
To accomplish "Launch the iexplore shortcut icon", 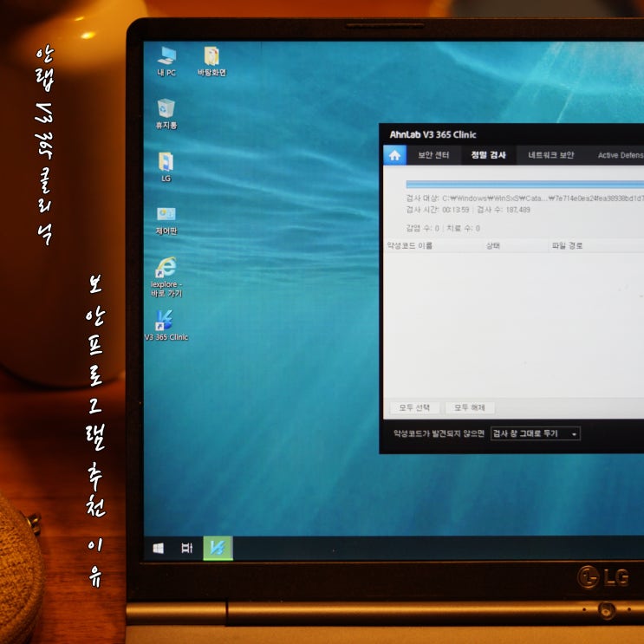I will 166,276.
